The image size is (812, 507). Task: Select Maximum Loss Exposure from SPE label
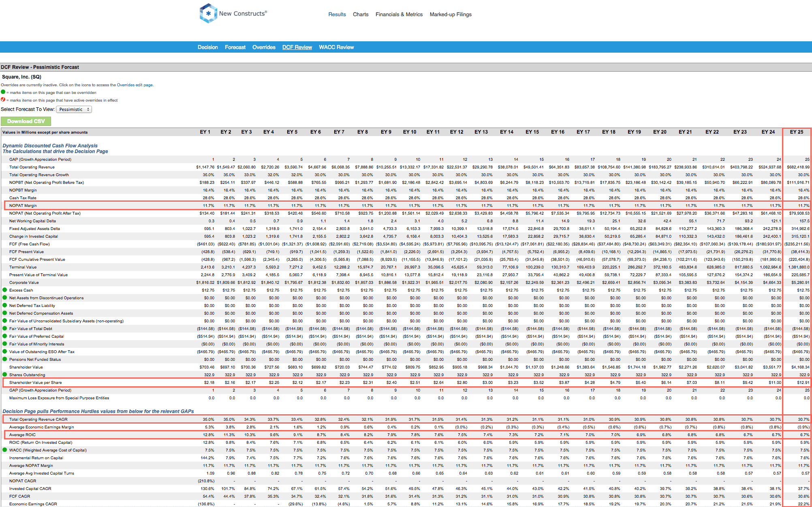pos(59,398)
